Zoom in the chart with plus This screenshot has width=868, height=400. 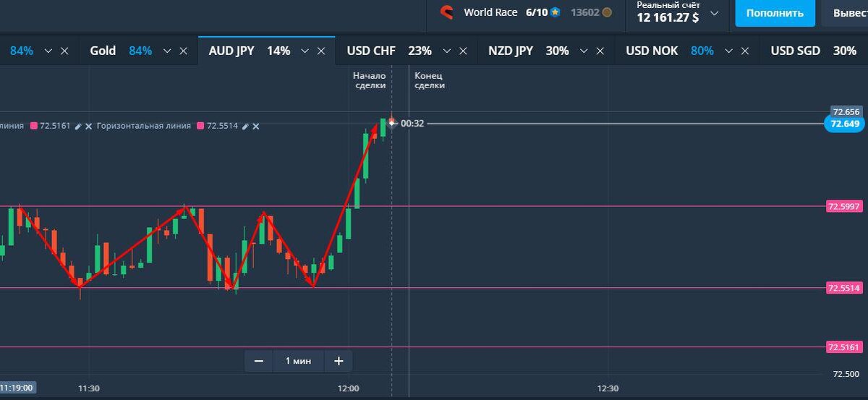pos(339,360)
